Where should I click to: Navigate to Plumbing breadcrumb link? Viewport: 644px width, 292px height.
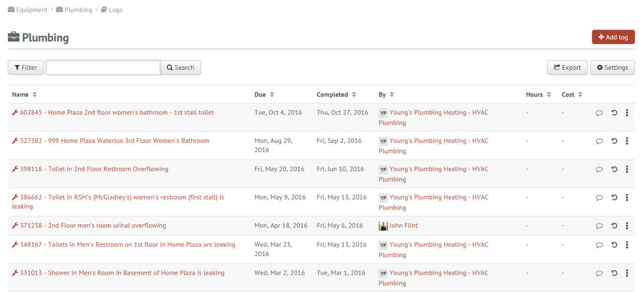tap(76, 10)
